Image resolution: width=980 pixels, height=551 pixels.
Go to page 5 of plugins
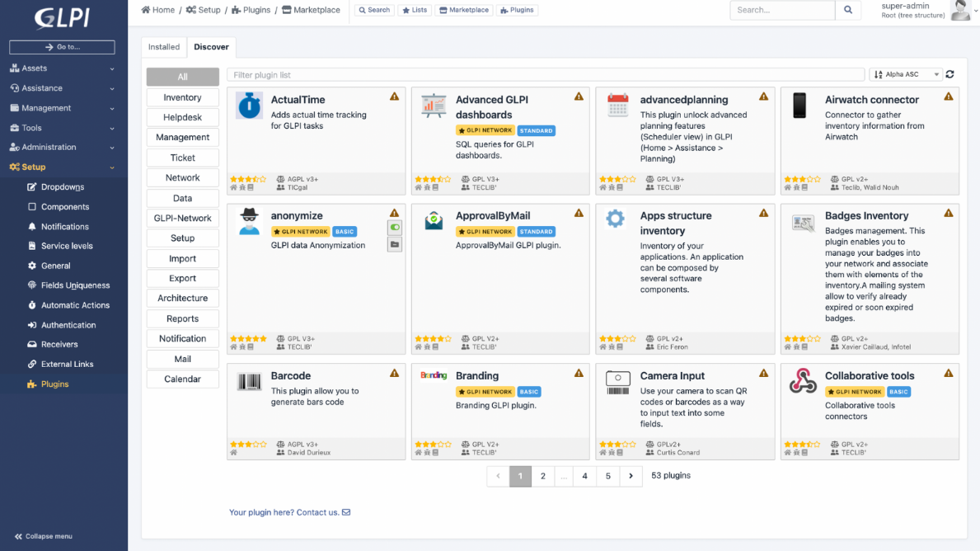point(608,476)
